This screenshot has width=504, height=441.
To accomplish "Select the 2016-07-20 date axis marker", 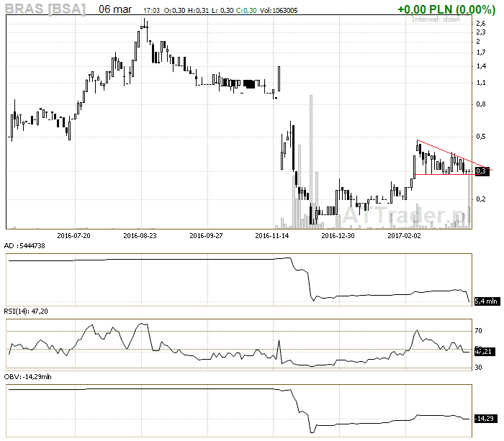I will [73, 235].
